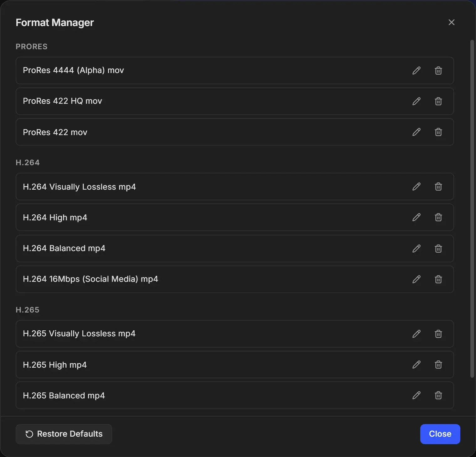Select the H.265 High mp4 name
The width and height of the screenshot is (476, 457).
(x=55, y=365)
